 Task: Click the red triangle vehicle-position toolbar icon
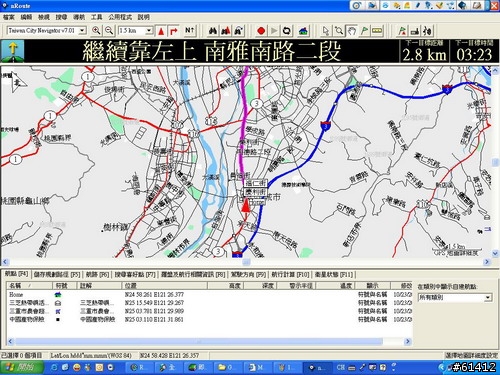click(161, 31)
